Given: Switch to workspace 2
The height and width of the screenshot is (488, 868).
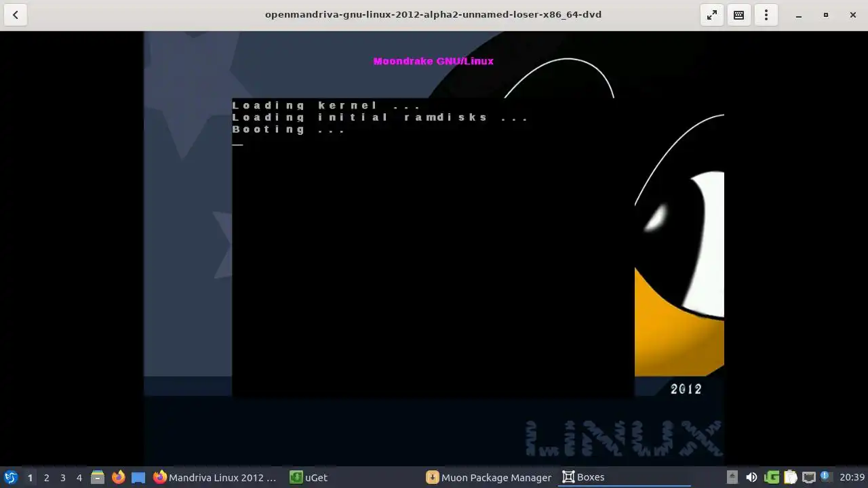Looking at the screenshot, I should pyautogui.click(x=46, y=477).
